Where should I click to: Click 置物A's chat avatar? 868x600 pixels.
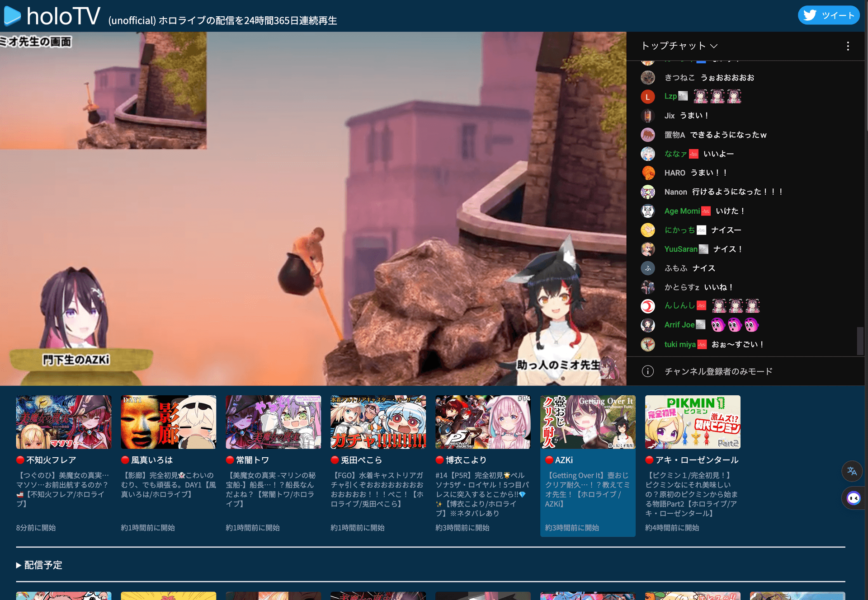coord(648,135)
